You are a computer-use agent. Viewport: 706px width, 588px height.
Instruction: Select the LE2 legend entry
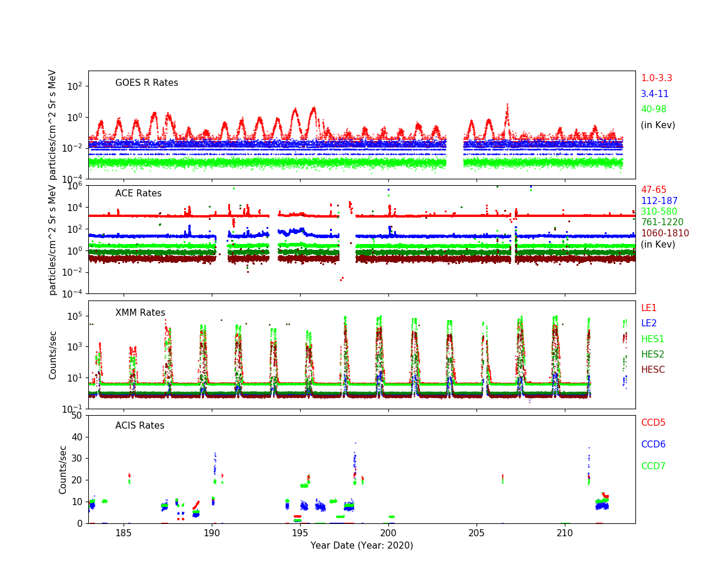649,323
